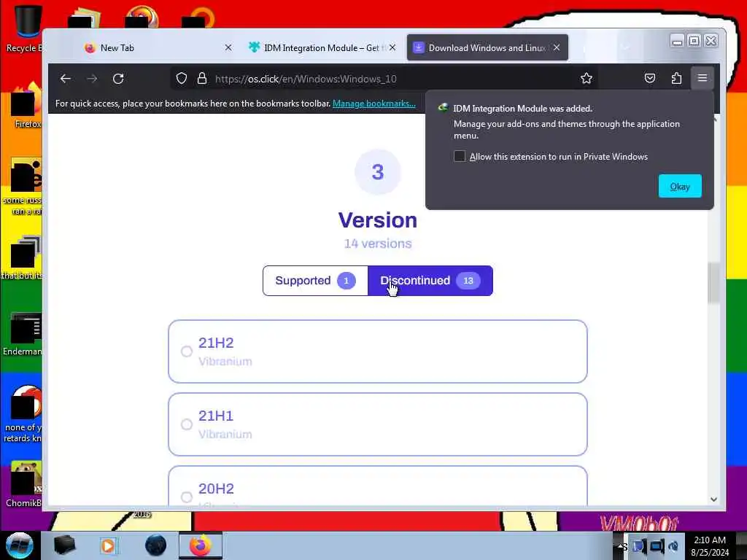
Task: Click the Version heading text
Action: [378, 220]
